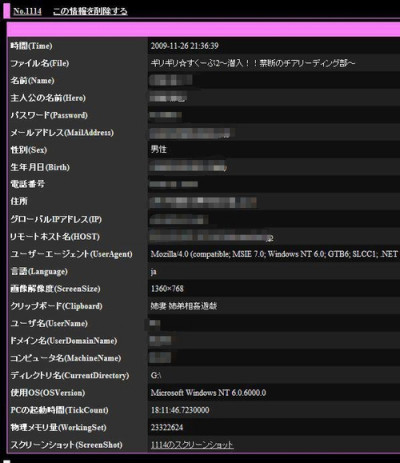Click the ScreenSize value 1360×768
Viewport: 400px width, 463px height.
pyautogui.click(x=167, y=289)
